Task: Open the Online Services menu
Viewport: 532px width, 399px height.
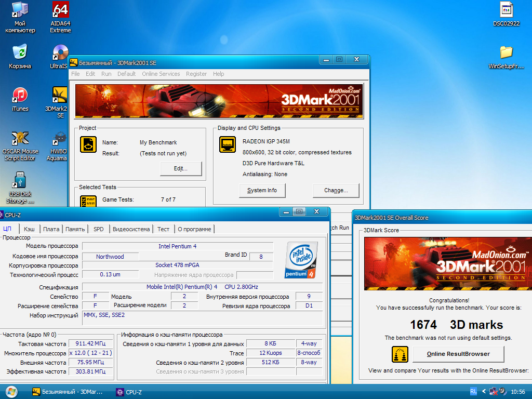Action: [161, 74]
